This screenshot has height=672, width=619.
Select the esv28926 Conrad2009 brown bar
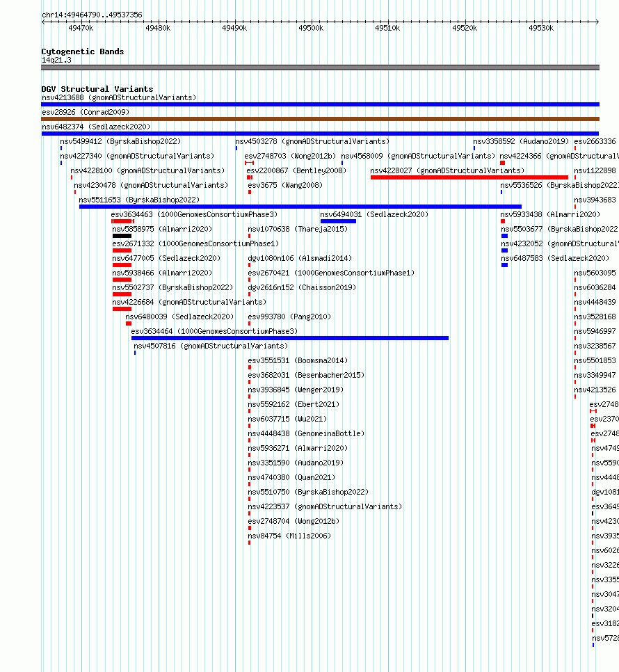click(x=321, y=119)
